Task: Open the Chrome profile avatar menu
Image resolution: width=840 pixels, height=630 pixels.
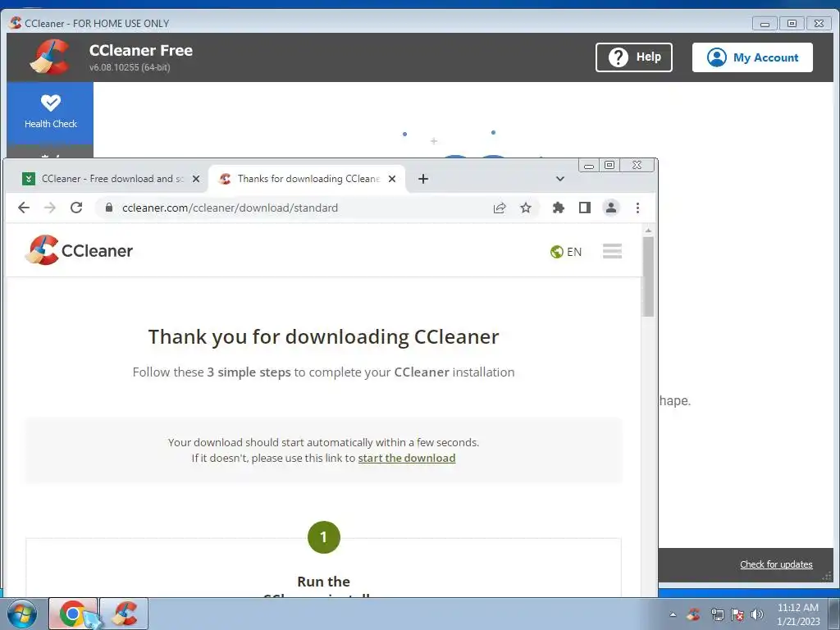Action: [x=610, y=208]
